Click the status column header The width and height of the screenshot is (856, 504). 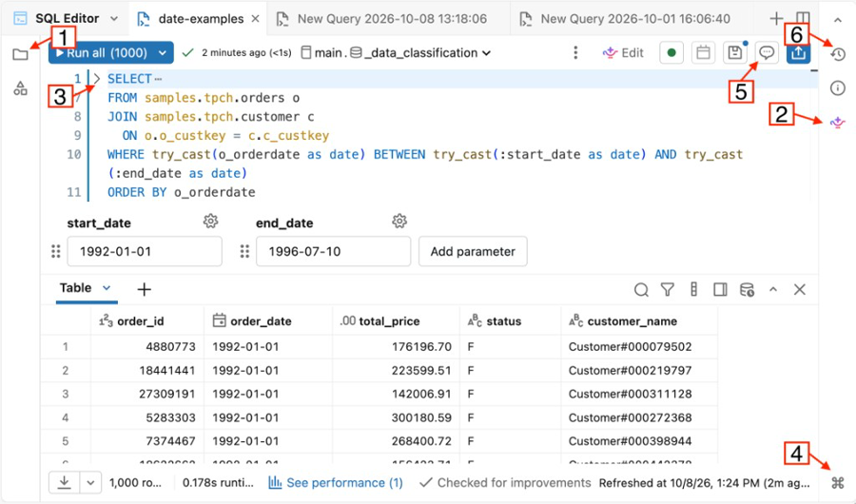511,321
